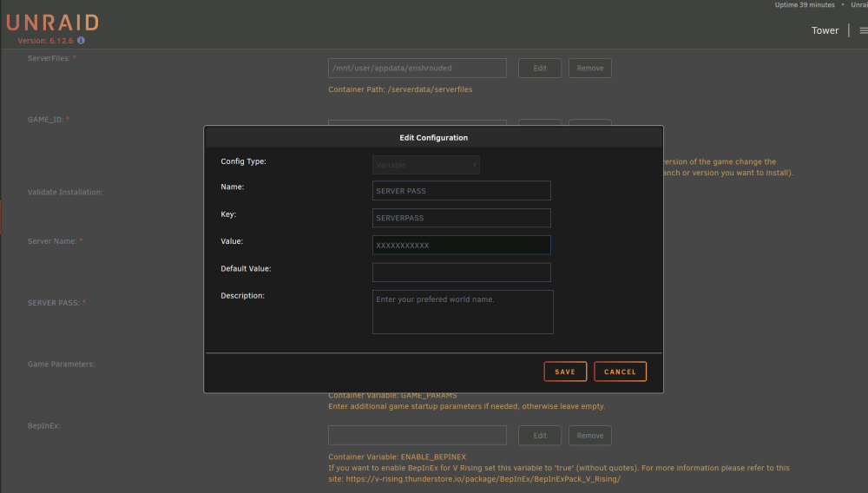Edit the BepInEx variable
This screenshot has width=868, height=493.
click(x=540, y=436)
